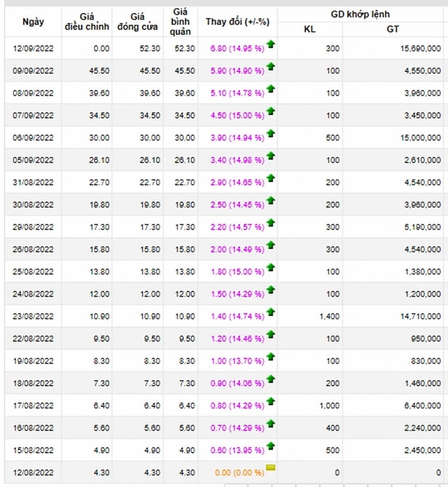Select the GT value 6,400,000
The image size is (448, 487).
[422, 406]
